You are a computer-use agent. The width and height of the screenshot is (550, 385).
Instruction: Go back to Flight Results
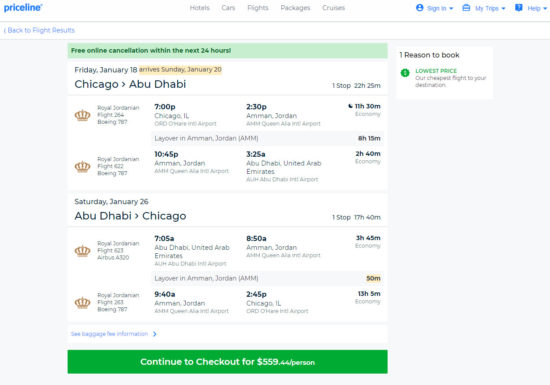click(39, 31)
